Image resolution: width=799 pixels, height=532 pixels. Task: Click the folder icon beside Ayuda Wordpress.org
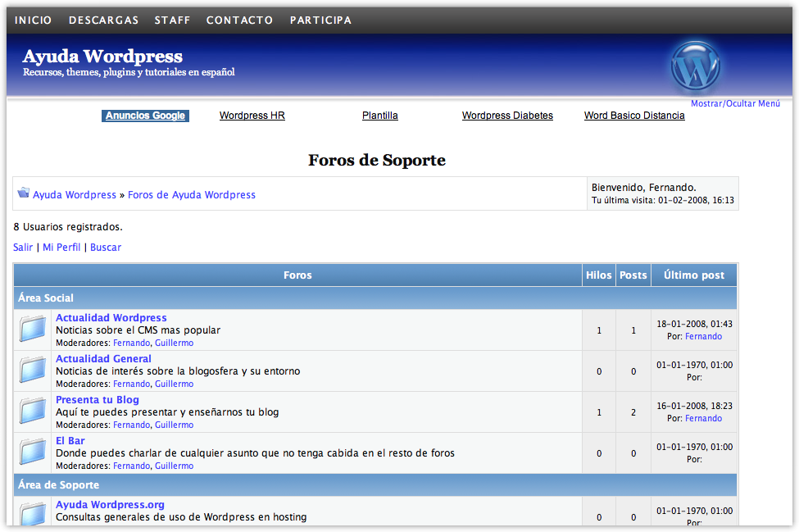tap(34, 514)
